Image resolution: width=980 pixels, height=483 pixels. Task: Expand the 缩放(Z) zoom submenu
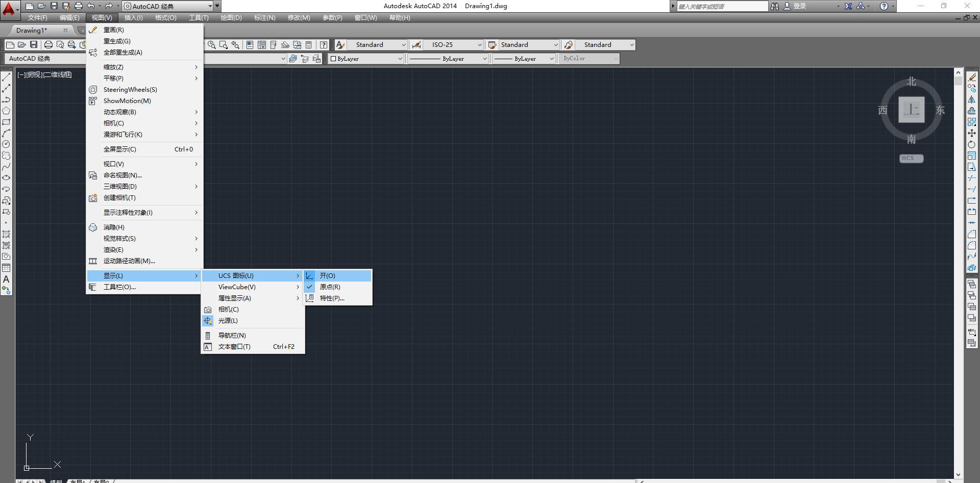click(x=144, y=67)
